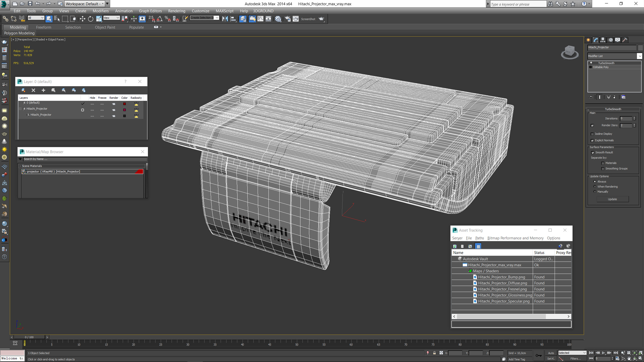Open the Workspace: Default dropdown
644x362 pixels.
coord(85,4)
